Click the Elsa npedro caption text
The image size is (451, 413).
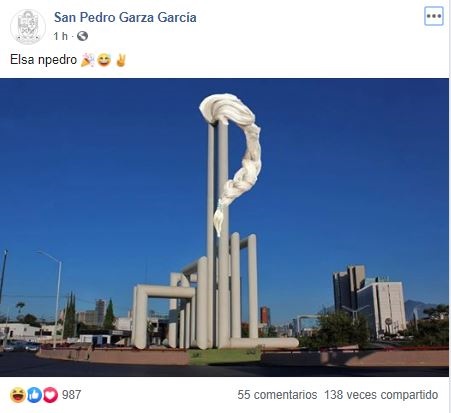coord(44,60)
